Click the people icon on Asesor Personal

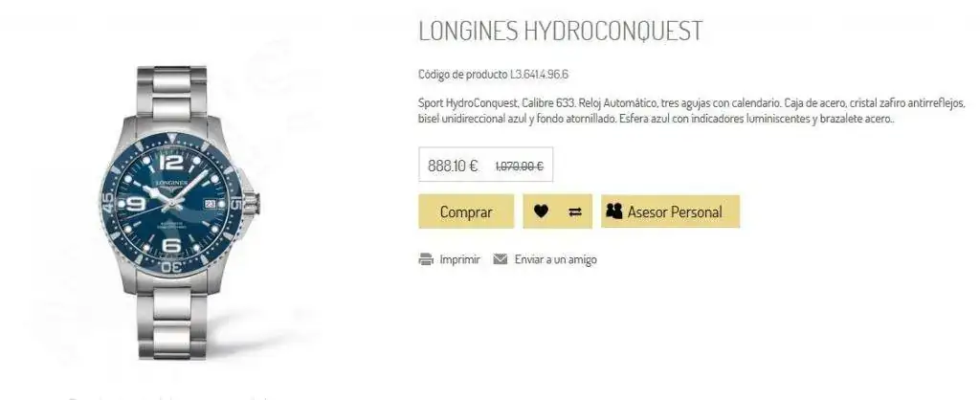[613, 211]
